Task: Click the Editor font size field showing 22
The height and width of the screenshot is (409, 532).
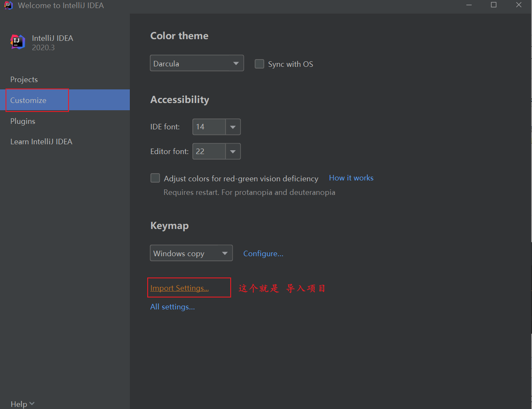Action: click(x=209, y=152)
